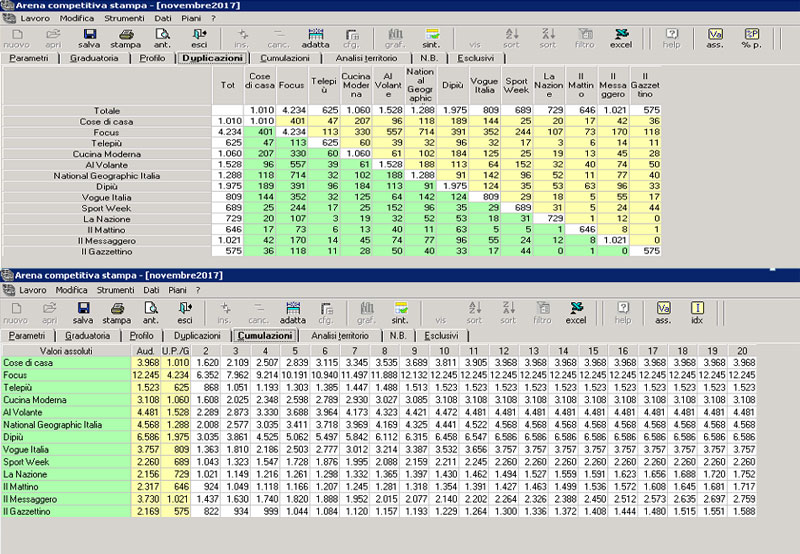Export to 'excel' from the upper window toolbar
Image resolution: width=800 pixels, height=554 pixels.
coord(620,37)
